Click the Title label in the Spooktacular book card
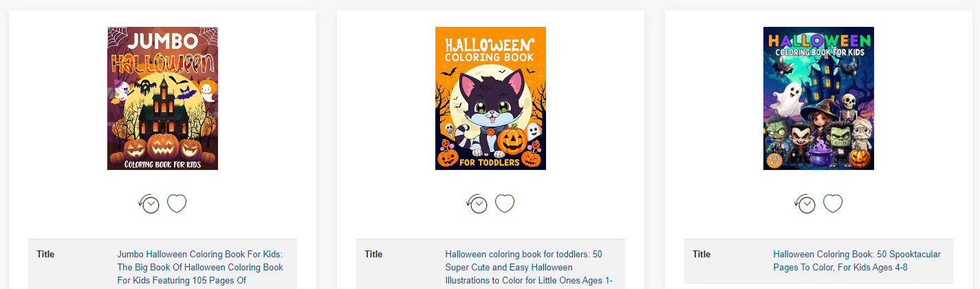 (x=701, y=254)
